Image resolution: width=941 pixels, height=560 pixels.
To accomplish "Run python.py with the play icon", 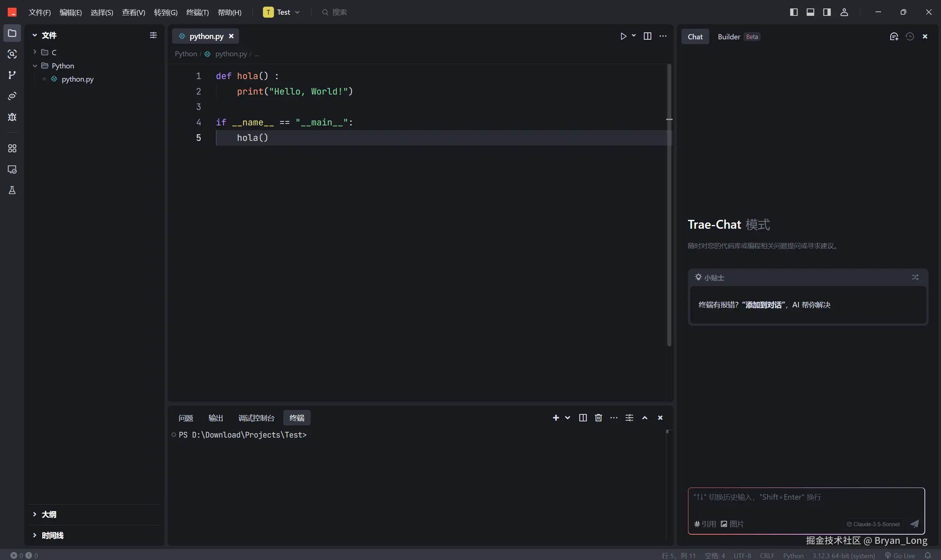I will (623, 36).
